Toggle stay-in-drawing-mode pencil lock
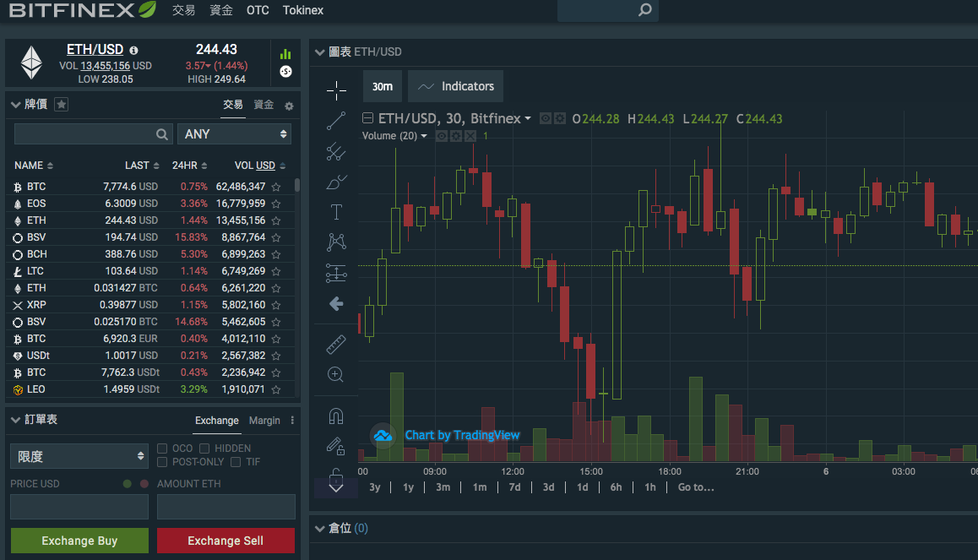The height and width of the screenshot is (560, 978). [x=335, y=446]
